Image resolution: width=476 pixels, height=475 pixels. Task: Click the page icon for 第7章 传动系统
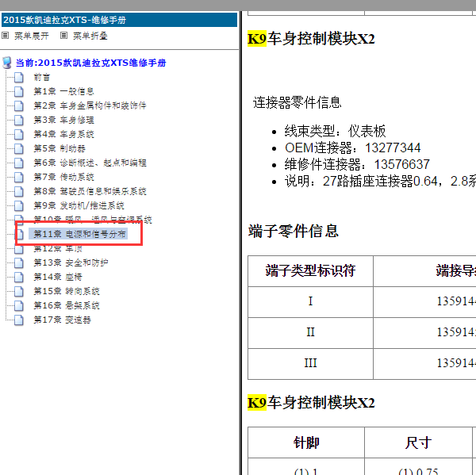tap(19, 177)
